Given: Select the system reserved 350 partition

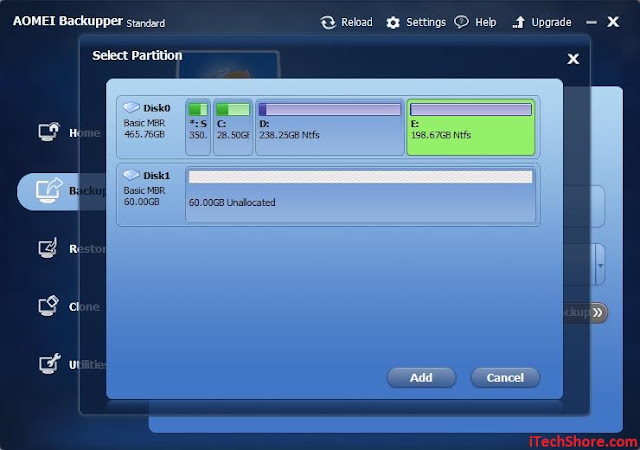Looking at the screenshot, I should pyautogui.click(x=198, y=127).
